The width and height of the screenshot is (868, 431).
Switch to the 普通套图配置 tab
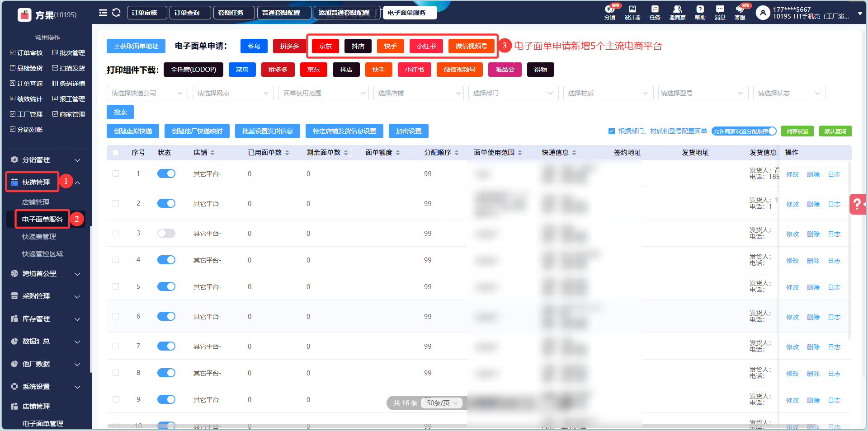(284, 13)
